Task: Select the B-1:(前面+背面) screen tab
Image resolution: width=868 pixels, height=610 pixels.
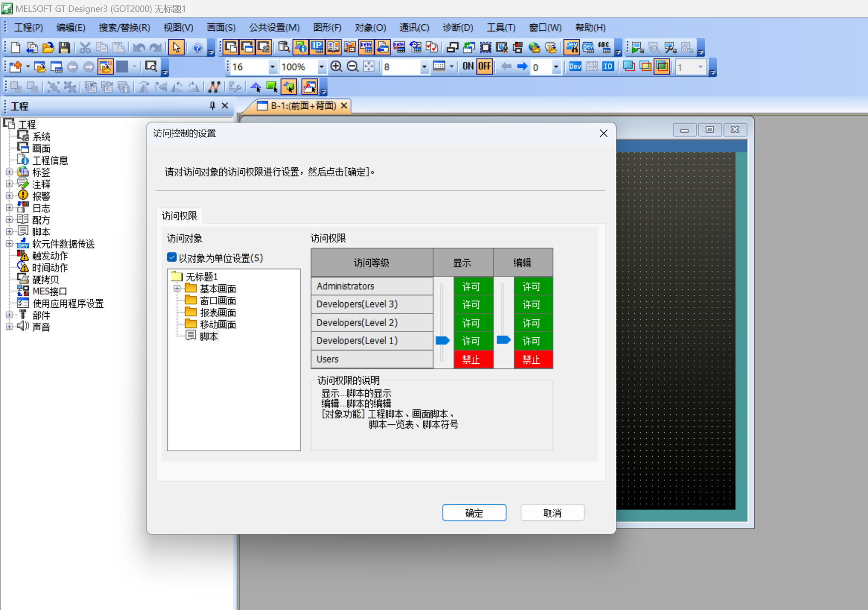Action: (x=303, y=106)
